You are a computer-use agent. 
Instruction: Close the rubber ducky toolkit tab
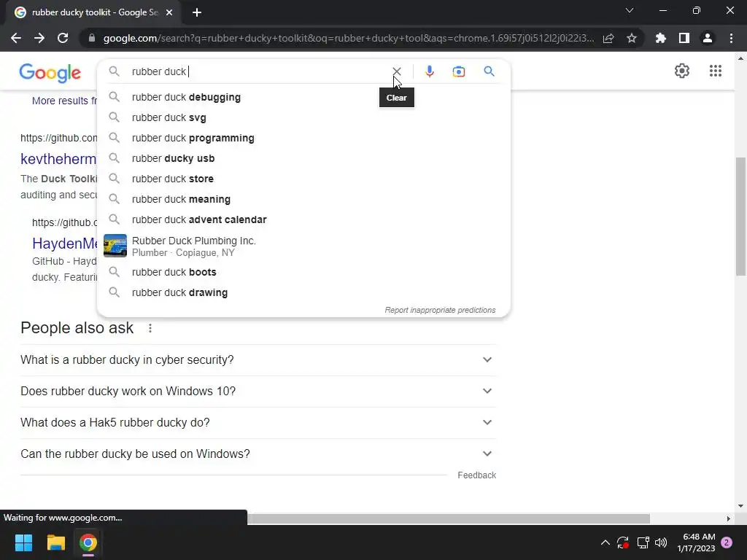pos(169,12)
